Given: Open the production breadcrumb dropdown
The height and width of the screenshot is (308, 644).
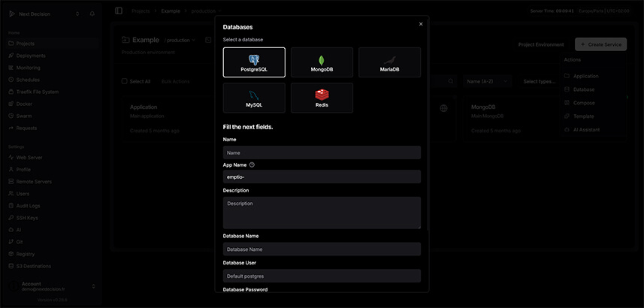Looking at the screenshot, I should click(206, 11).
